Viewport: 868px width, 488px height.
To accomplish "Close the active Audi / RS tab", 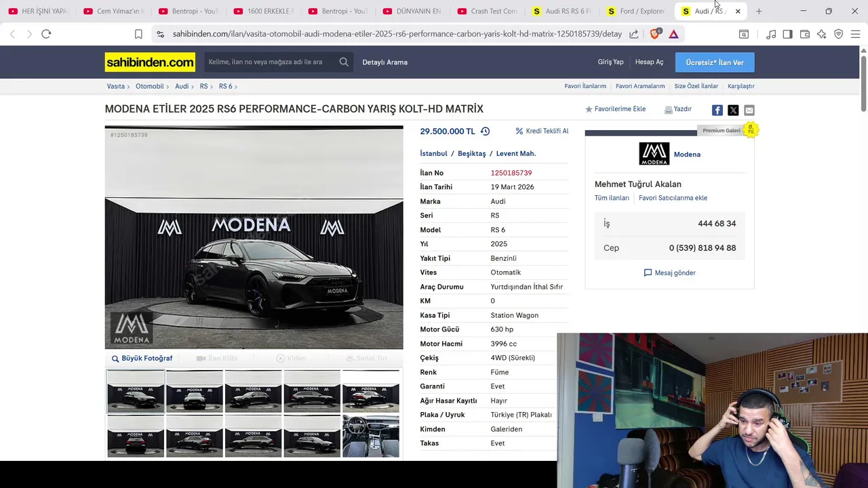I will point(738,11).
